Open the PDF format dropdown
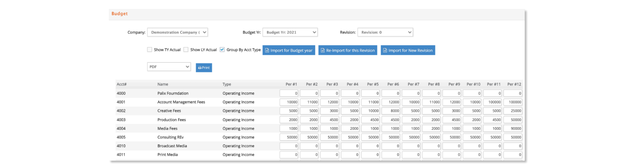This screenshot has width=644, height=166. tap(169, 67)
